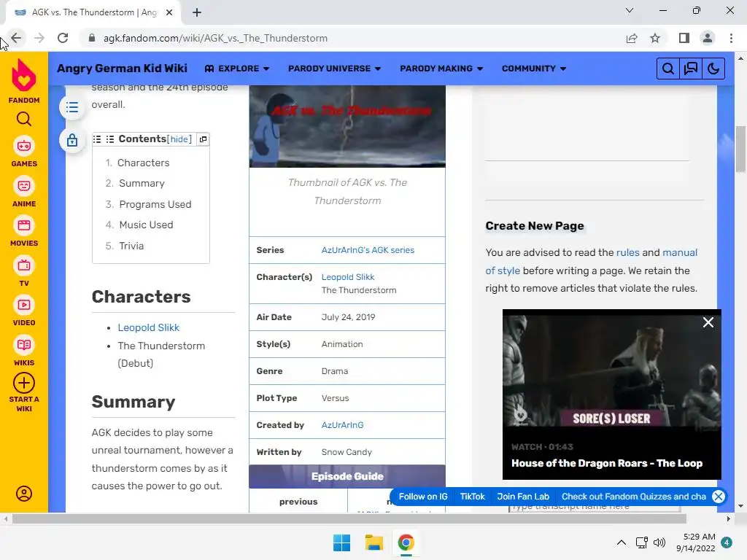Screen dimensions: 747x560
Task: Click Angry German Kid Wiki title
Action: point(122,68)
